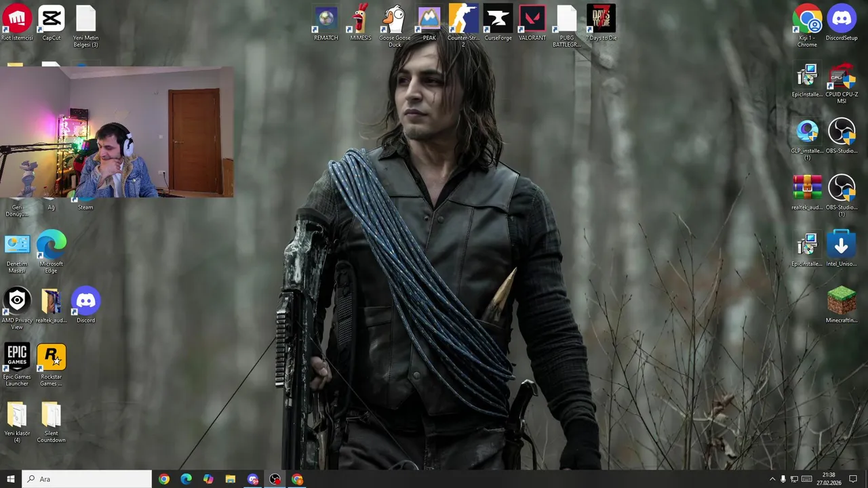Screen dimensions: 868x488
Task: Open the Yeni klasör (4) folder
Action: point(17,422)
